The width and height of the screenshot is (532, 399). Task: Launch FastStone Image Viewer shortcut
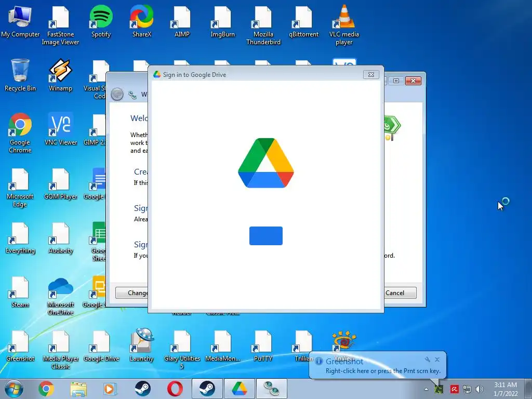coord(60,25)
